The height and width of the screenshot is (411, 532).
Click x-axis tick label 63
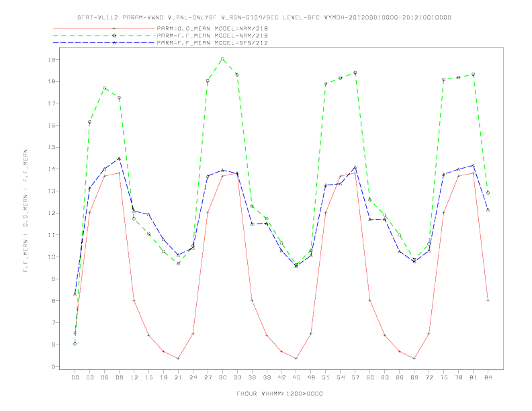(385, 377)
